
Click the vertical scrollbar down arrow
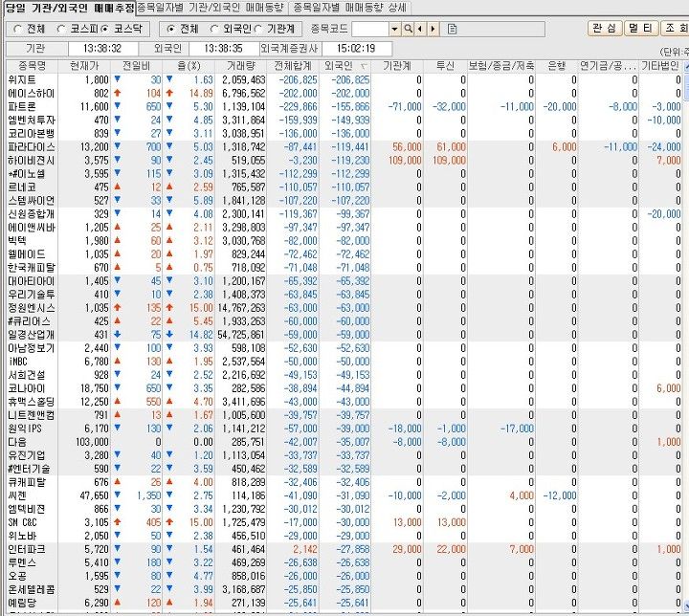tap(686, 605)
